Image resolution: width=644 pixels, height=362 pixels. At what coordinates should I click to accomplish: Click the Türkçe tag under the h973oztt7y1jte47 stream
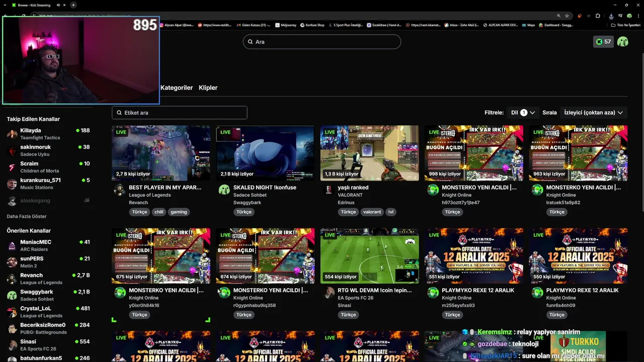[452, 212]
